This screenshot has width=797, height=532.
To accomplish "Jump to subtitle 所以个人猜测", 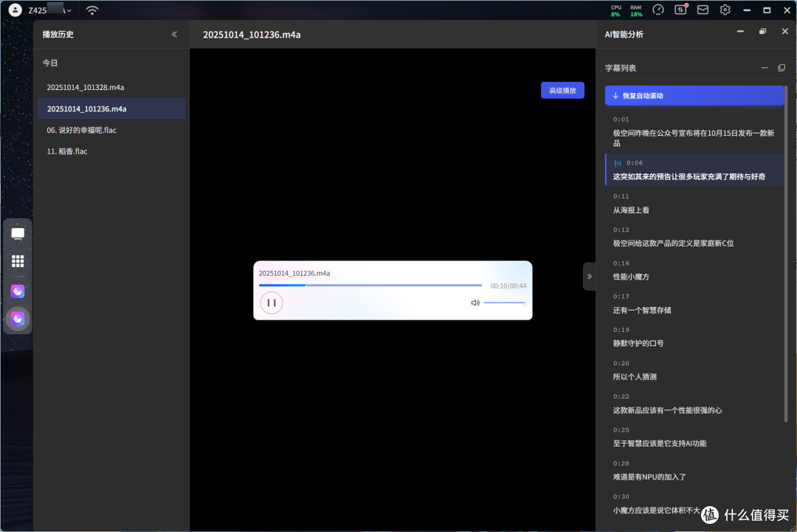I will pyautogui.click(x=694, y=370).
